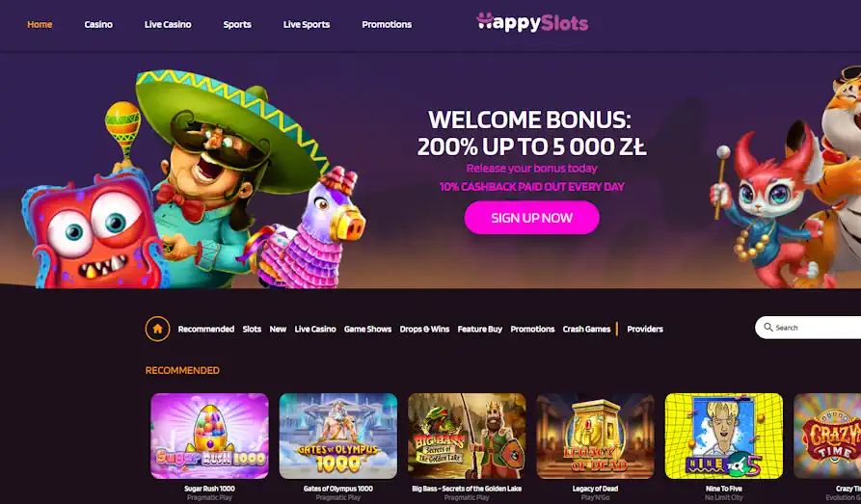Select the Feature Buy category
The width and height of the screenshot is (861, 504).
[x=480, y=329]
